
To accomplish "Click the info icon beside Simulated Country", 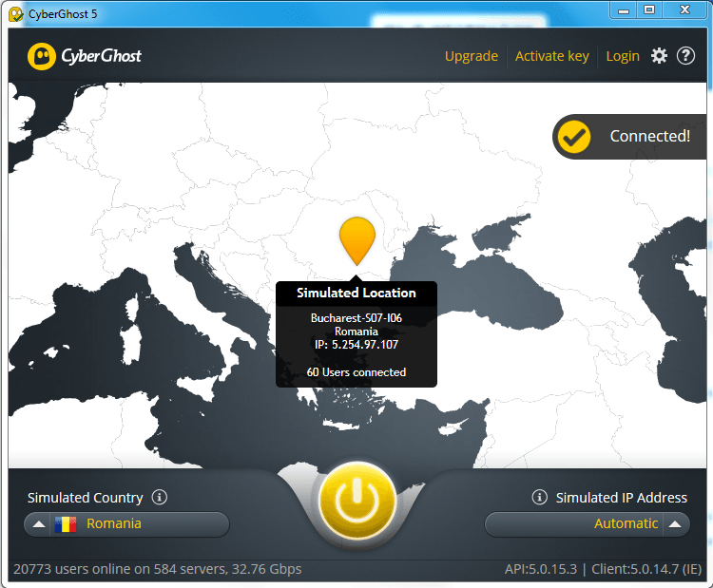I will point(160,497).
